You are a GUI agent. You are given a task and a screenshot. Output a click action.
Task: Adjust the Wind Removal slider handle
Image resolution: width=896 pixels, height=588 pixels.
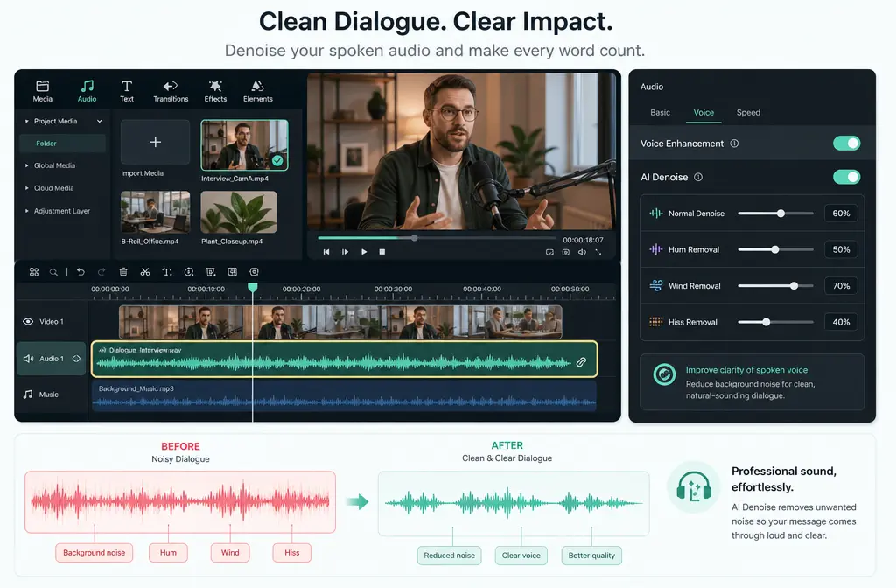pyautogui.click(x=794, y=286)
